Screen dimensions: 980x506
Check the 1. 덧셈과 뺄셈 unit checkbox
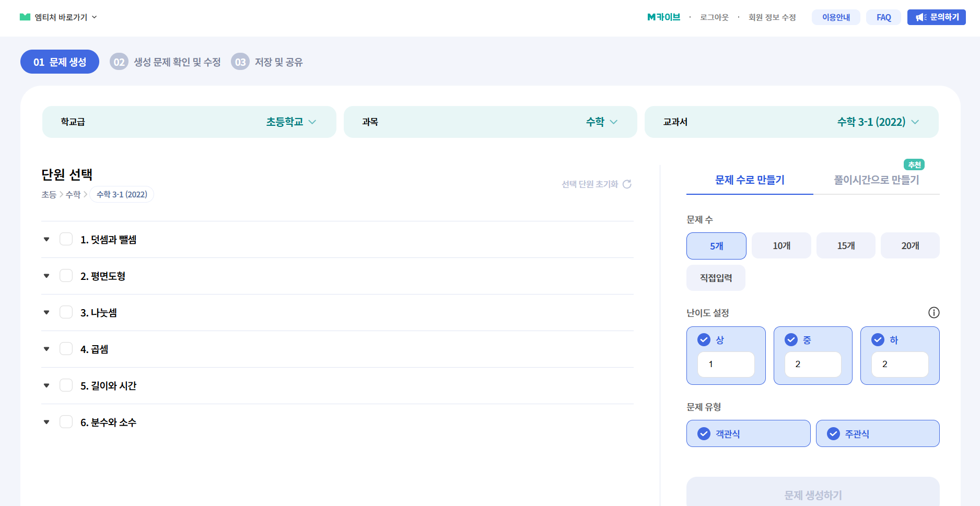(x=66, y=239)
